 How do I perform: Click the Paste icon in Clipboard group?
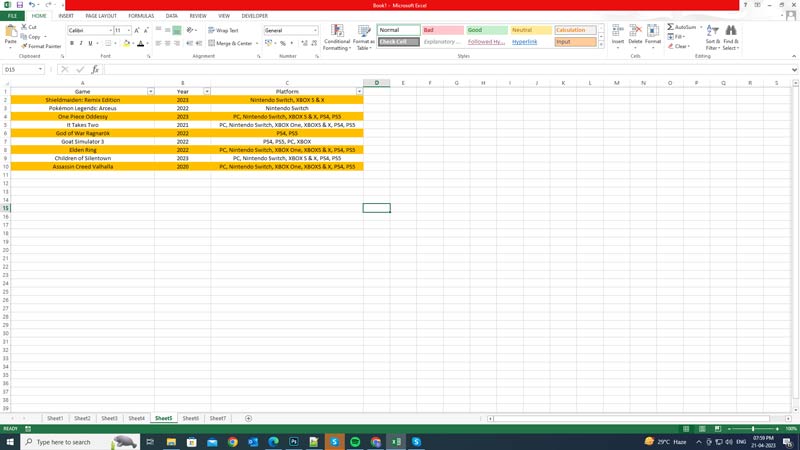(x=11, y=32)
